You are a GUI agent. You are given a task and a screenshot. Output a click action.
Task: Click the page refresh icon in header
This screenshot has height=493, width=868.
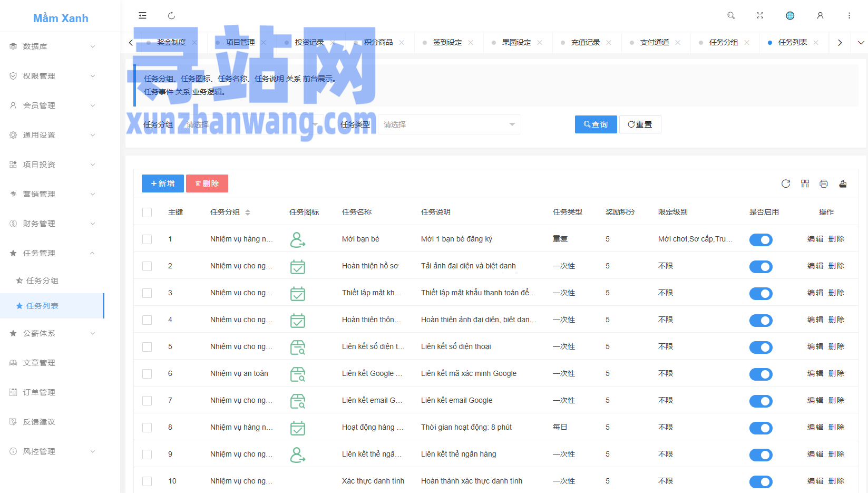[x=171, y=16]
